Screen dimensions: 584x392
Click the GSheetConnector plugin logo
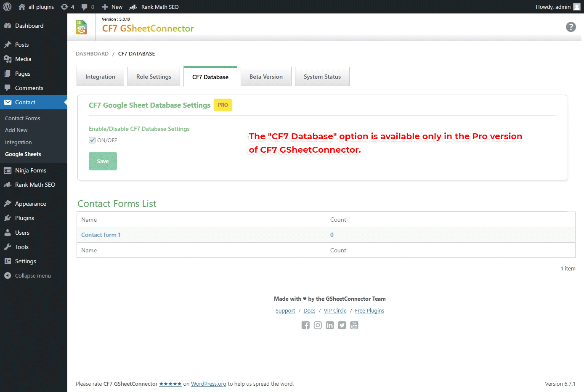[82, 27]
